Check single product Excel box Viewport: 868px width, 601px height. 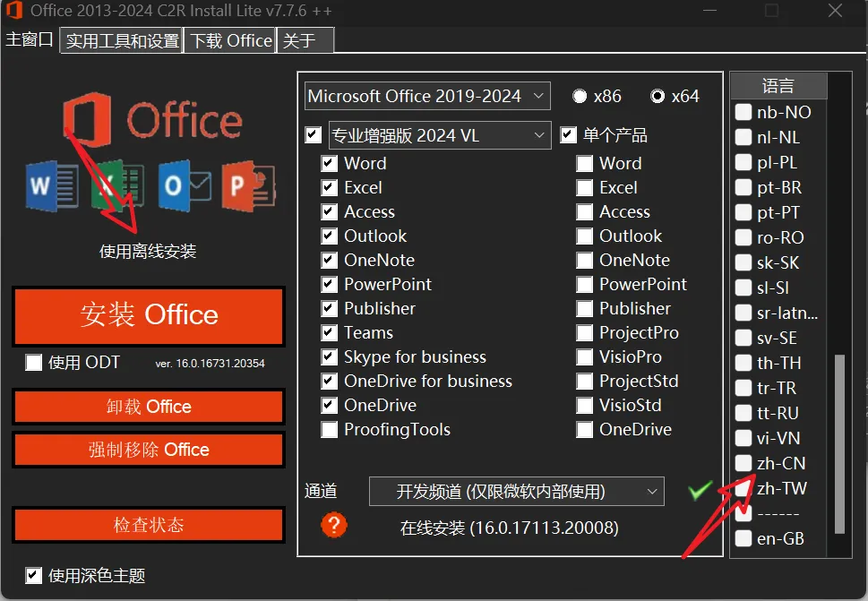[x=585, y=187]
